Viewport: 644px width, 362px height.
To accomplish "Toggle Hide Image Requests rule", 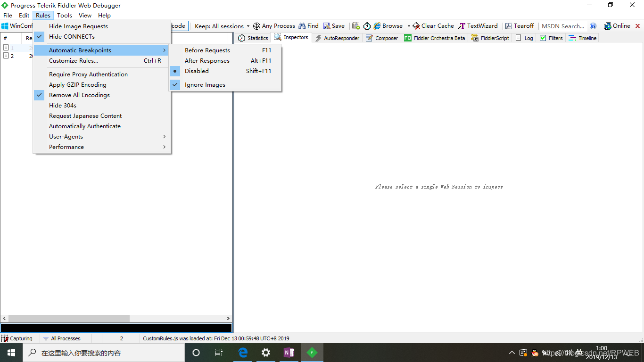I will coord(102,26).
